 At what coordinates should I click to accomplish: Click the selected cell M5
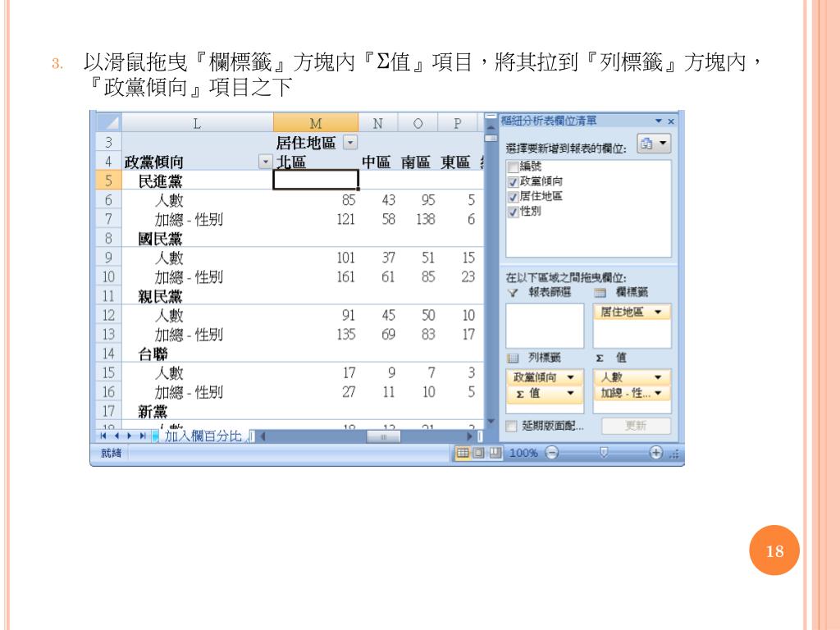click(316, 180)
